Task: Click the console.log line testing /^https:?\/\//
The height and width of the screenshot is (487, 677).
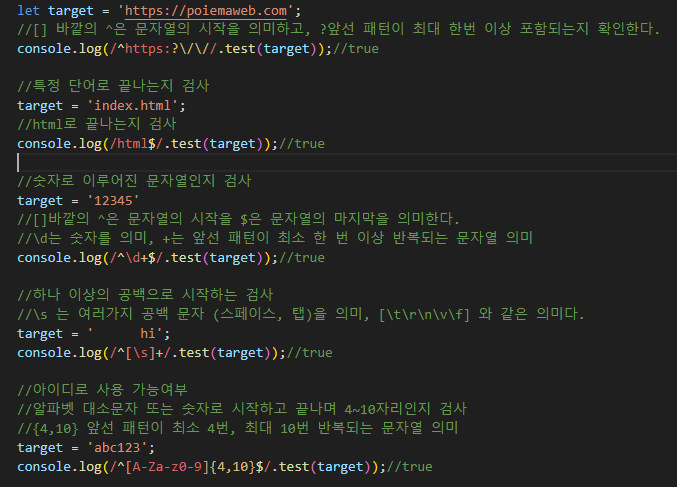Action: pos(198,48)
